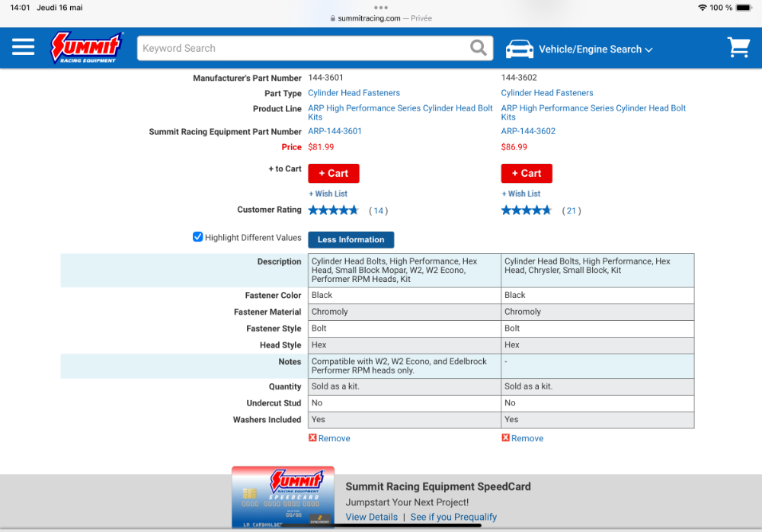The image size is (762, 532).
Task: Click the Jeudi 16 mai date
Action: 59,8
